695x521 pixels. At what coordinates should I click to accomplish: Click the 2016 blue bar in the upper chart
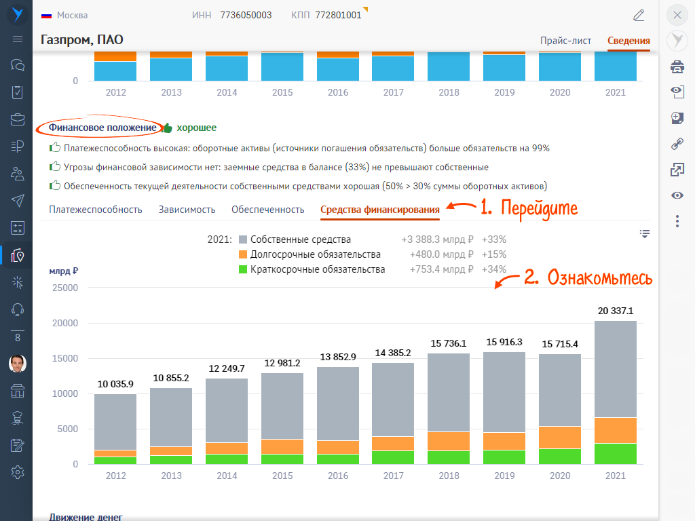click(338, 69)
